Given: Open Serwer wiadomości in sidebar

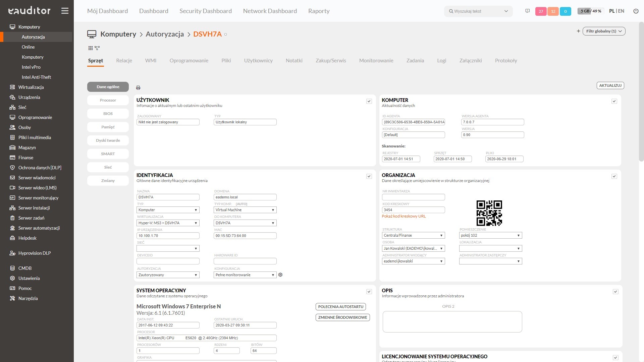Looking at the screenshot, I should (37, 178).
